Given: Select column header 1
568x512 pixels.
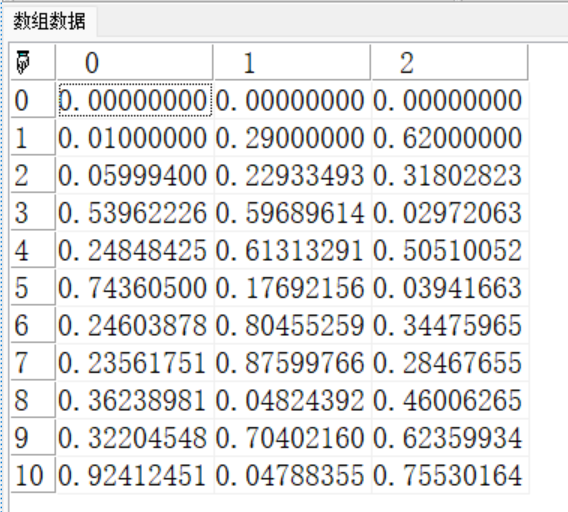Looking at the screenshot, I should click(x=292, y=62).
